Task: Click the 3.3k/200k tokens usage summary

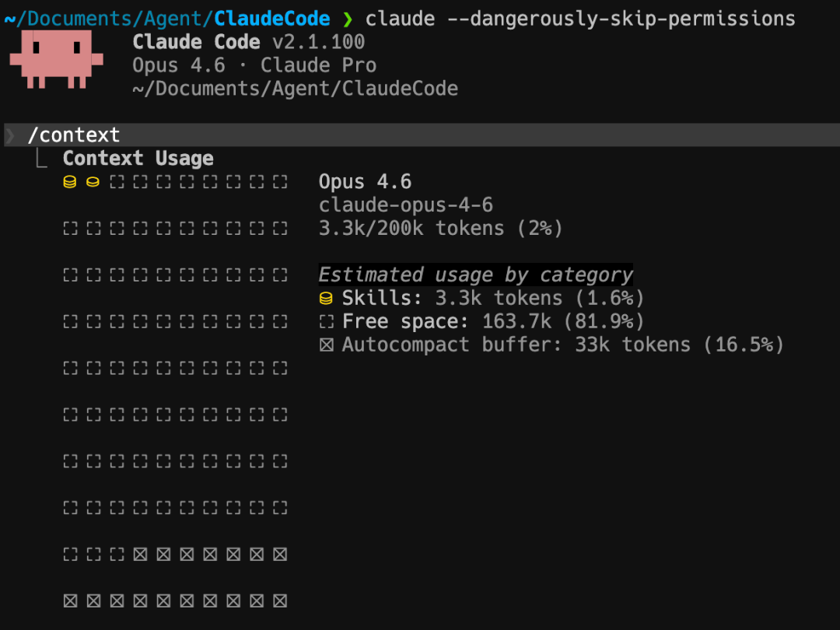Action: pyautogui.click(x=440, y=229)
